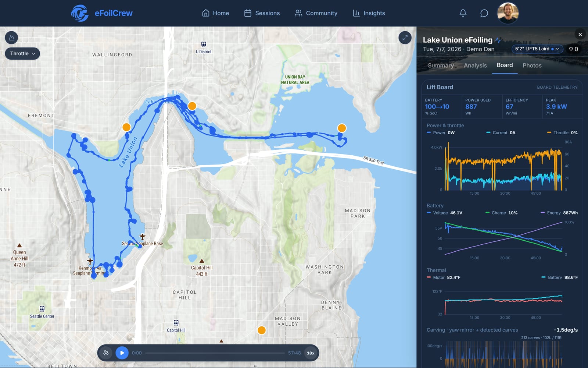The width and height of the screenshot is (588, 368).
Task: Open the chat messages bubble icon
Action: click(484, 13)
